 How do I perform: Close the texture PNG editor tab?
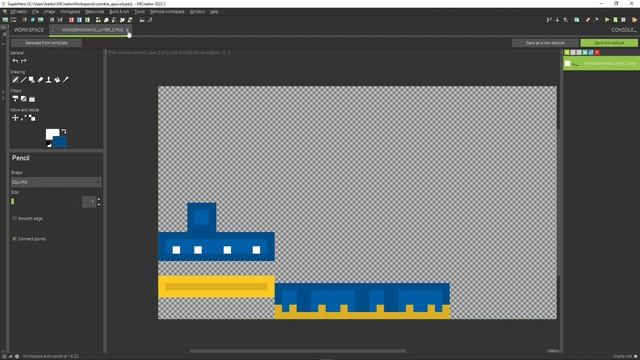pos(127,30)
